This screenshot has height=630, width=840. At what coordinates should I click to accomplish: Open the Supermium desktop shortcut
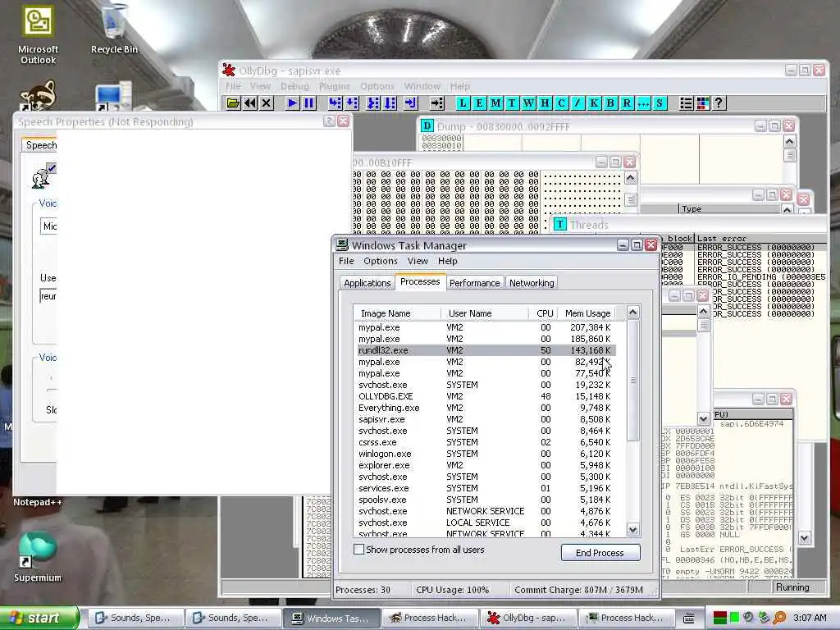coord(38,557)
